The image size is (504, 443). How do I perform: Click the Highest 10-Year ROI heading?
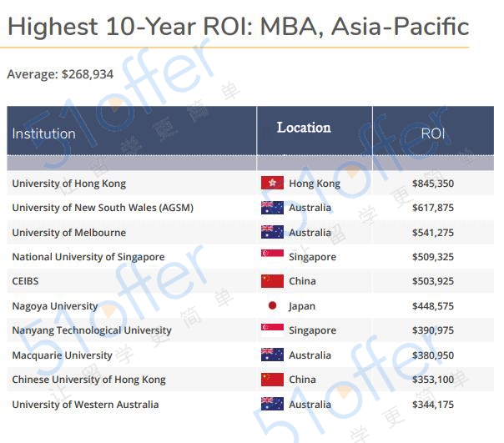[x=238, y=26]
